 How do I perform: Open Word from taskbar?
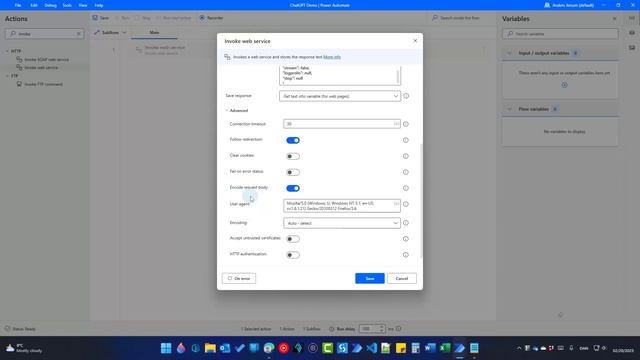point(430,348)
